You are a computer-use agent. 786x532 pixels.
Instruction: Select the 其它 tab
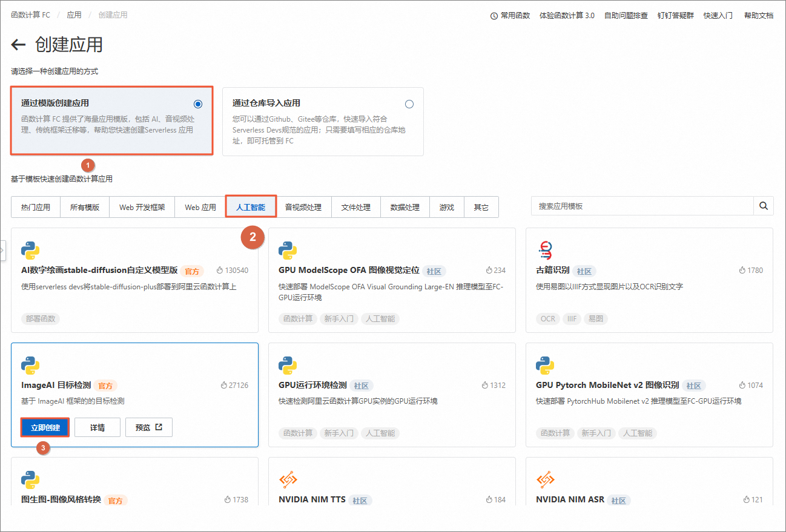(481, 207)
